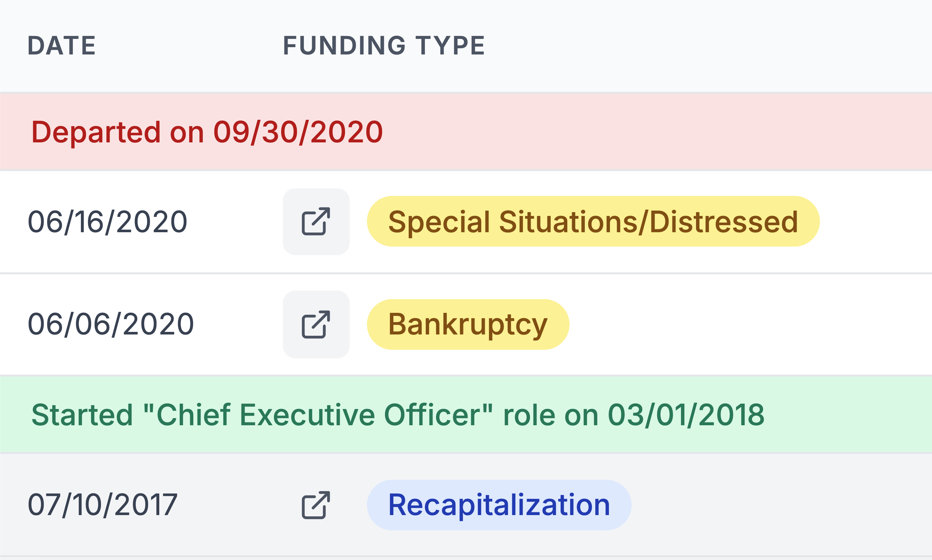
Task: Click the word "TYPE" in the header
Action: coord(450,46)
